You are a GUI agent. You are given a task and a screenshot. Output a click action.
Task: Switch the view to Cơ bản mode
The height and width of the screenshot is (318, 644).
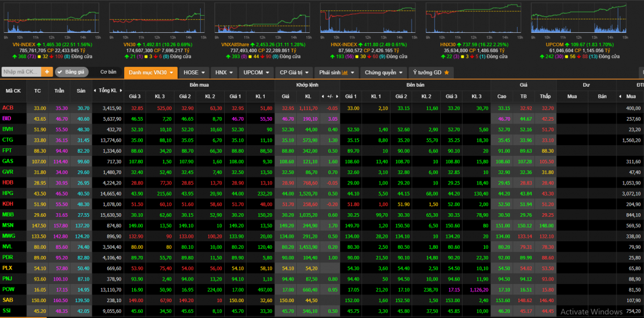click(108, 72)
